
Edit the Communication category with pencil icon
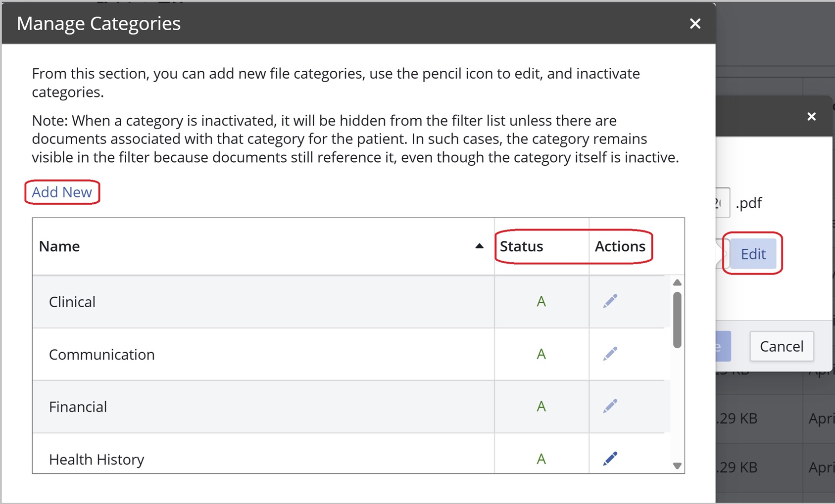[610, 354]
